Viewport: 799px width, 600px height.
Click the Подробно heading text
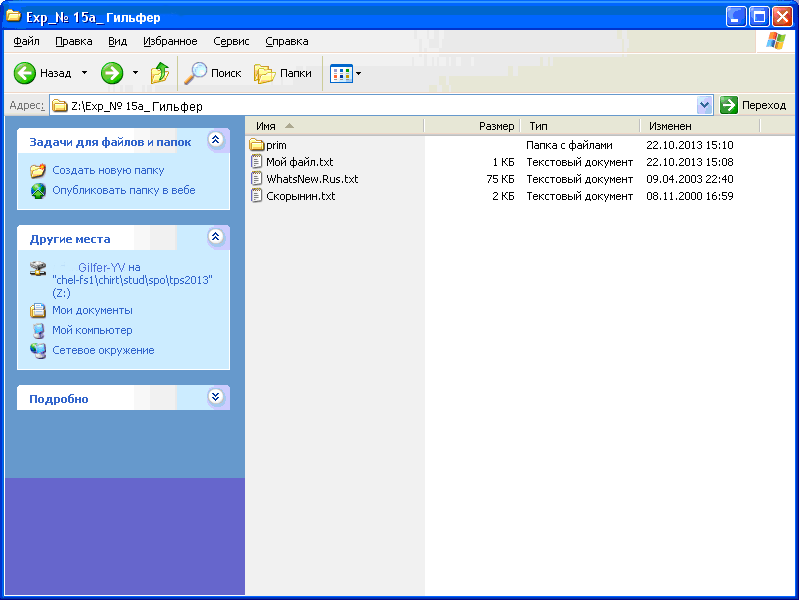(x=59, y=399)
